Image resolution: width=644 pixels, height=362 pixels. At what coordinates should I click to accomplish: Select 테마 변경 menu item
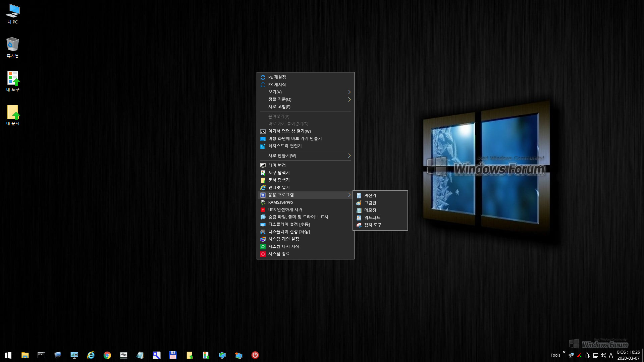[306, 165]
